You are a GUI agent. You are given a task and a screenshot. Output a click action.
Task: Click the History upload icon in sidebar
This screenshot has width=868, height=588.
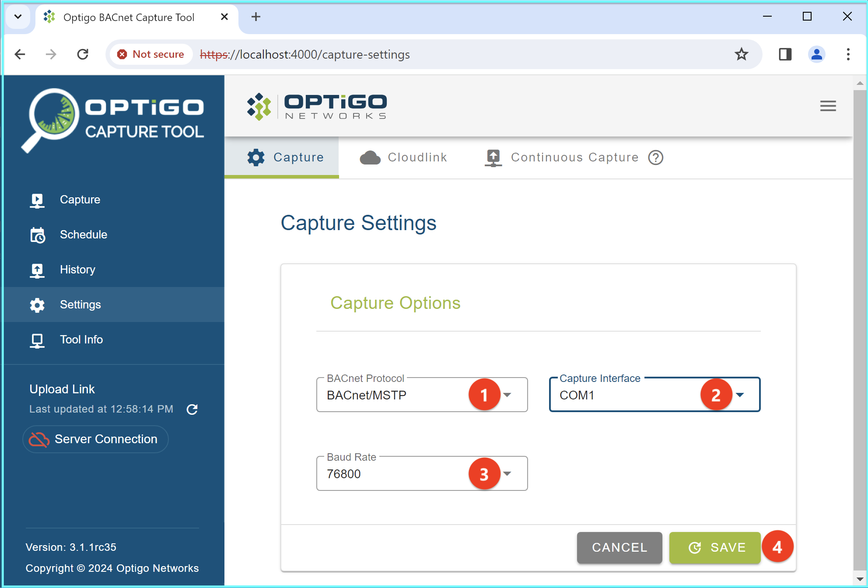click(37, 270)
